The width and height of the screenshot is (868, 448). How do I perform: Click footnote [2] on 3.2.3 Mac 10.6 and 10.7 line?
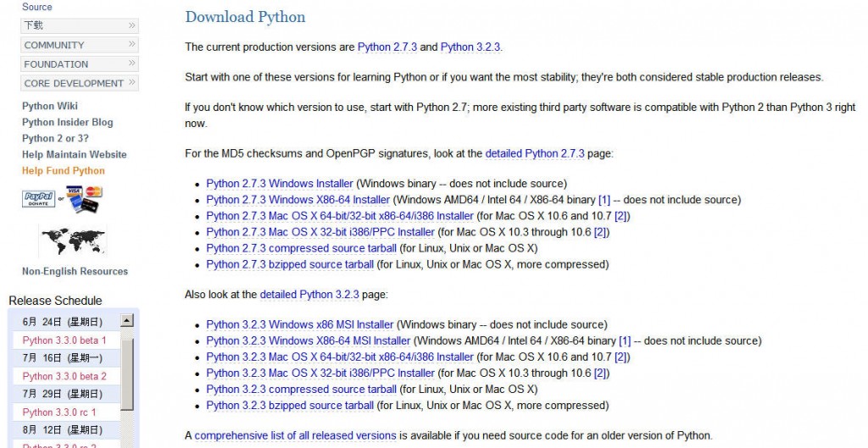[x=621, y=357]
